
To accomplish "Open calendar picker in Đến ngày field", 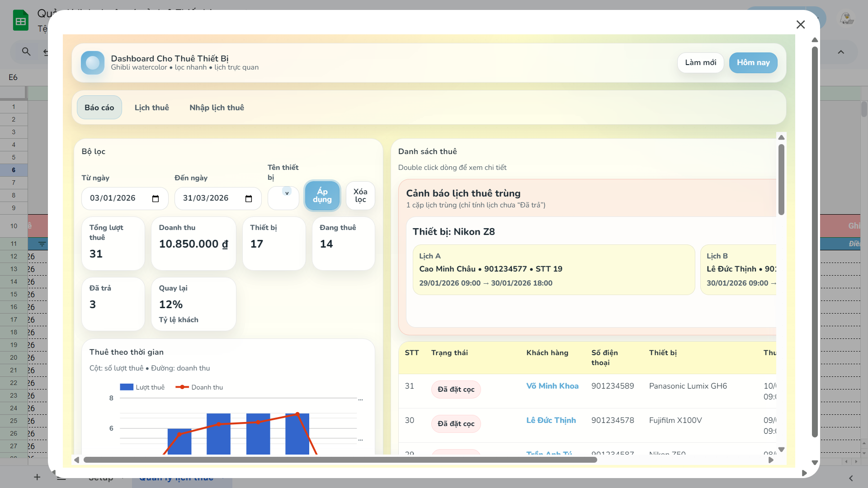I will (x=249, y=199).
